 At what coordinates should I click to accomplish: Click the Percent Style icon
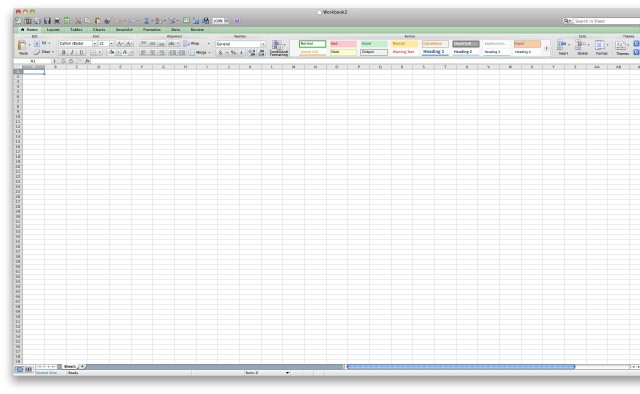pyautogui.click(x=233, y=52)
